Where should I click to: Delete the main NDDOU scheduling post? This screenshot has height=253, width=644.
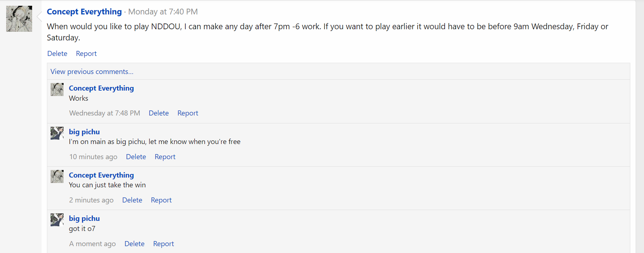click(x=57, y=53)
